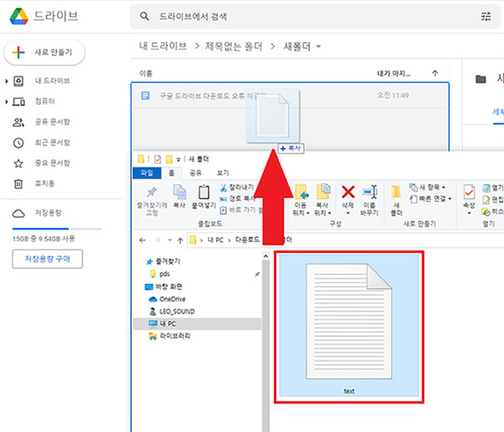Image resolution: width=504 pixels, height=432 pixels.
Task: Click the 복사 copy icon in ribbon
Action: click(x=180, y=192)
